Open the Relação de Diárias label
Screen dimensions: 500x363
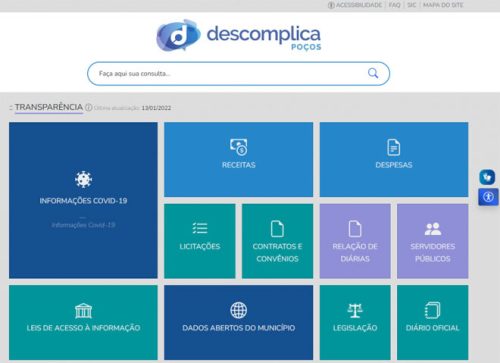click(355, 252)
